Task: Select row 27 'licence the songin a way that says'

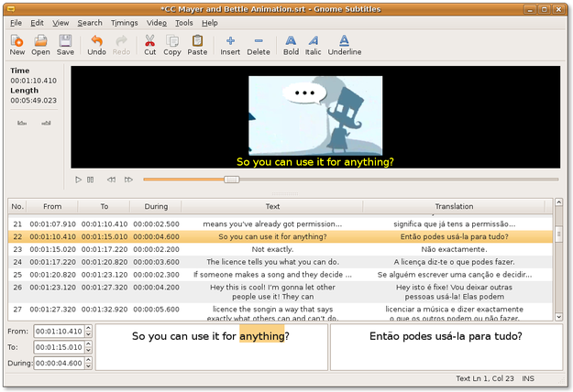Action: pos(281,312)
